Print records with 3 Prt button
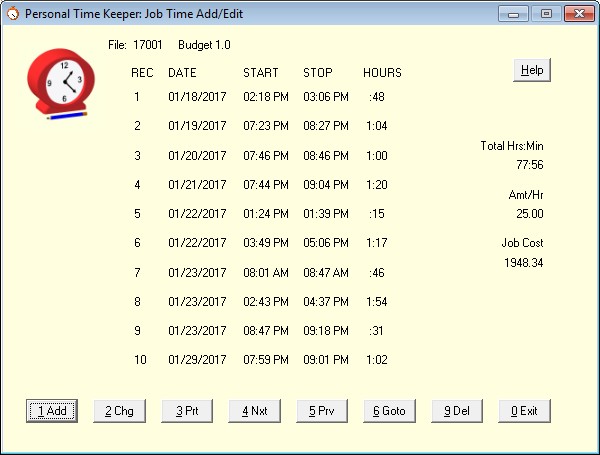This screenshot has width=600, height=455. coord(187,411)
